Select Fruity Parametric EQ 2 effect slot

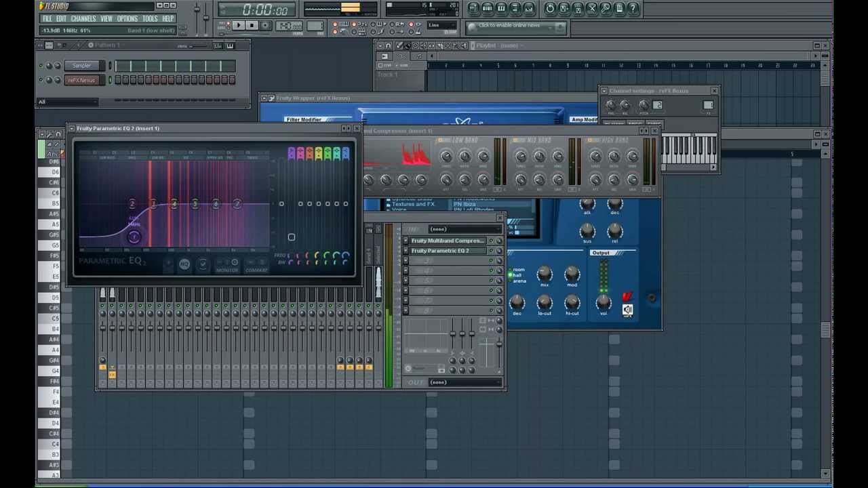[448, 251]
